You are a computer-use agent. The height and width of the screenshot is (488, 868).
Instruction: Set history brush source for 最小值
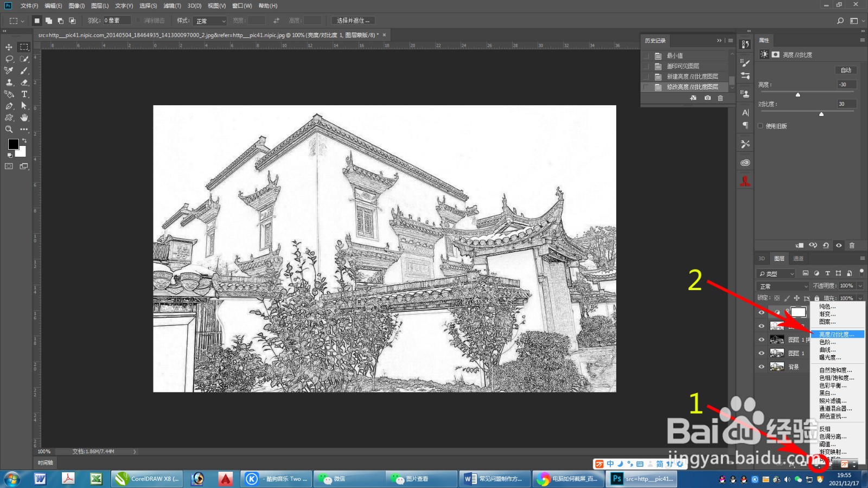pyautogui.click(x=646, y=56)
